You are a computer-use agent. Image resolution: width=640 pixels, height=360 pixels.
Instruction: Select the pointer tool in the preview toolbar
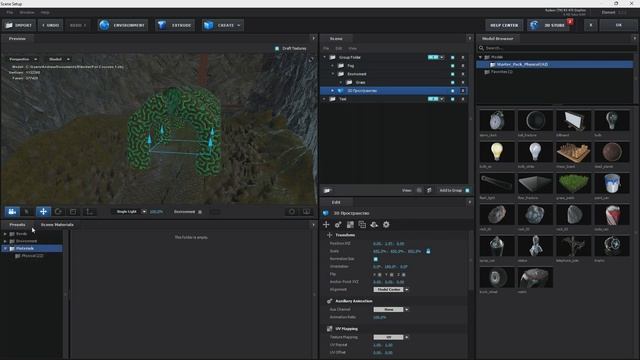[27, 211]
